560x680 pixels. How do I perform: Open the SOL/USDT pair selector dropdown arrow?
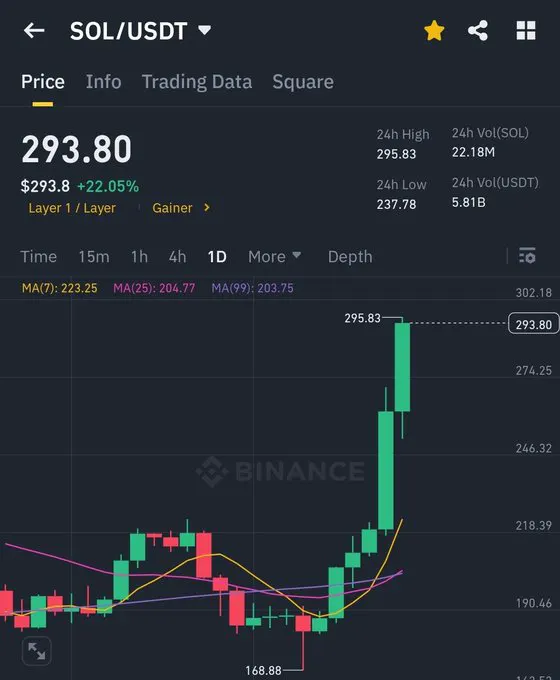tap(204, 30)
